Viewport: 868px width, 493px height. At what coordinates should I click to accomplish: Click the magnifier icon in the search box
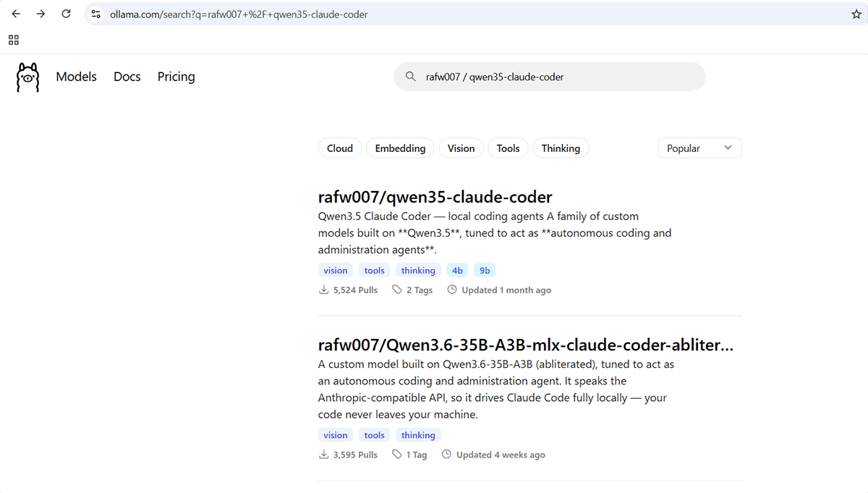(410, 76)
